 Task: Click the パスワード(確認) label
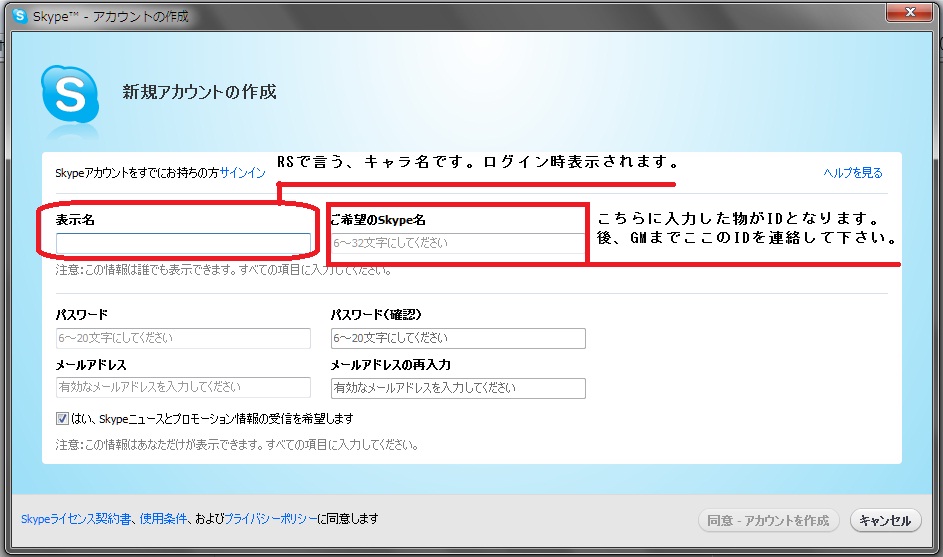pyautogui.click(x=376, y=314)
